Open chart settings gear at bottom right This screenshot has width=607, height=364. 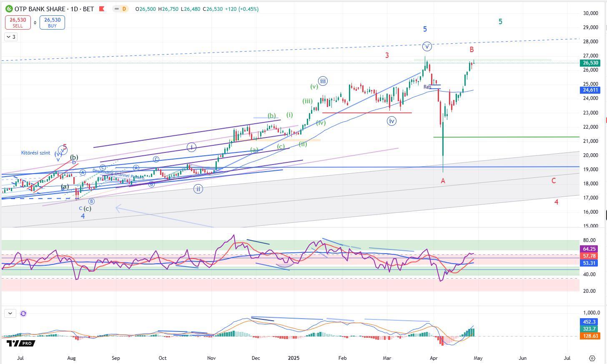592,358
